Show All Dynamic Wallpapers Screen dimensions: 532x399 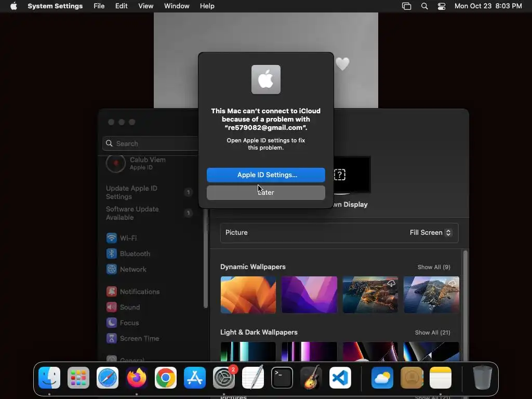pyautogui.click(x=434, y=267)
